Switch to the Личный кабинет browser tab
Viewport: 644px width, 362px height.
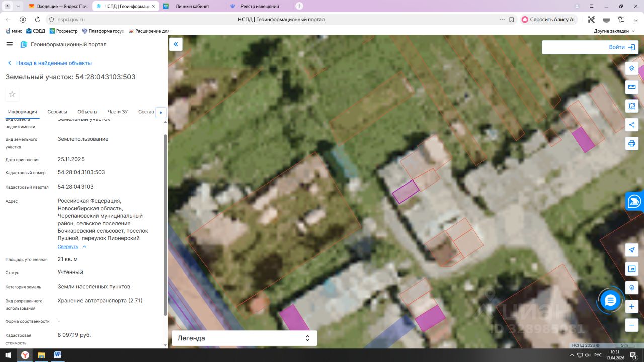(x=192, y=6)
